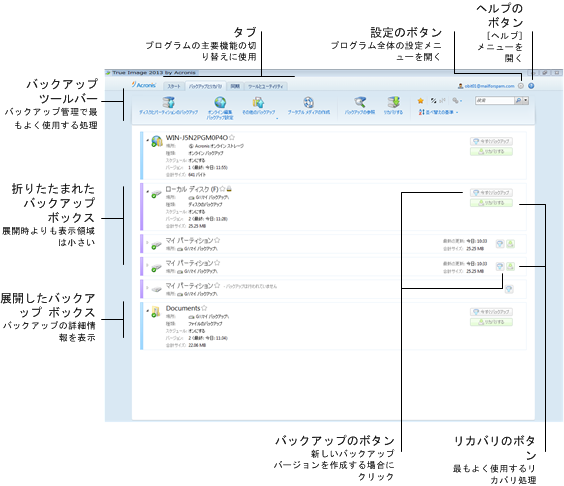The image size is (564, 486).
Task: Click スケジュール オンにする link in Documents box
Action: click(x=197, y=331)
